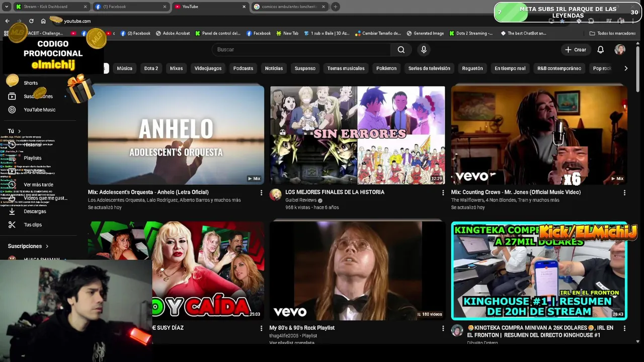Expand the Suscripciones sidebar section
The image size is (644, 362).
(28, 246)
